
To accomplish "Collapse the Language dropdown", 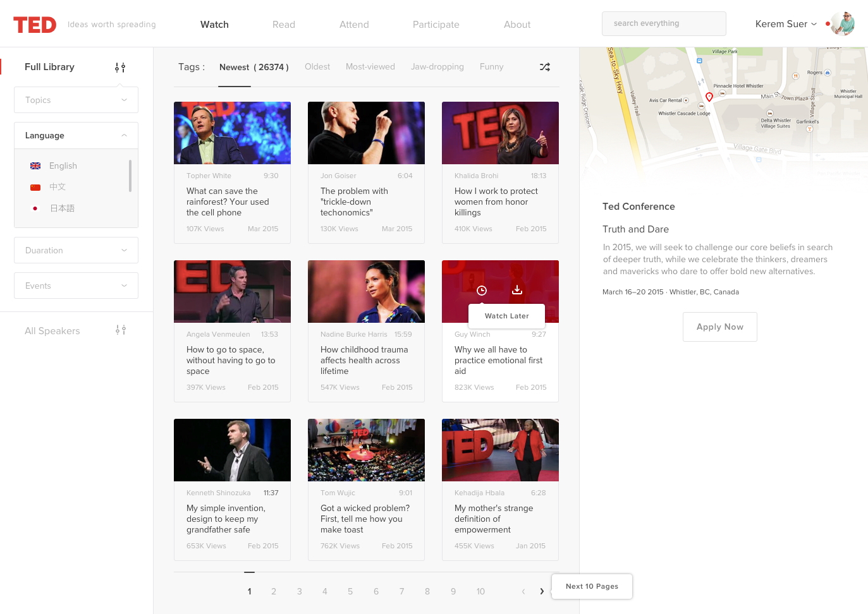I will [x=76, y=135].
